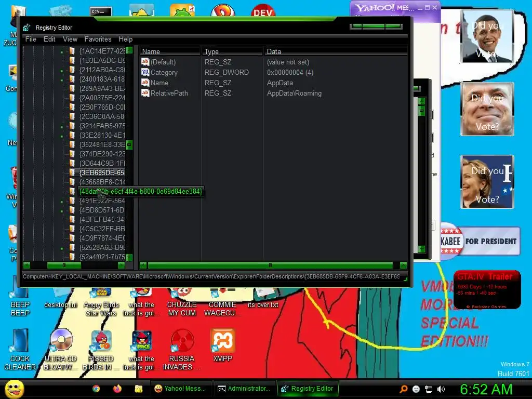Click the volume speaker tray icon
The width and height of the screenshot is (532, 399).
click(x=441, y=389)
